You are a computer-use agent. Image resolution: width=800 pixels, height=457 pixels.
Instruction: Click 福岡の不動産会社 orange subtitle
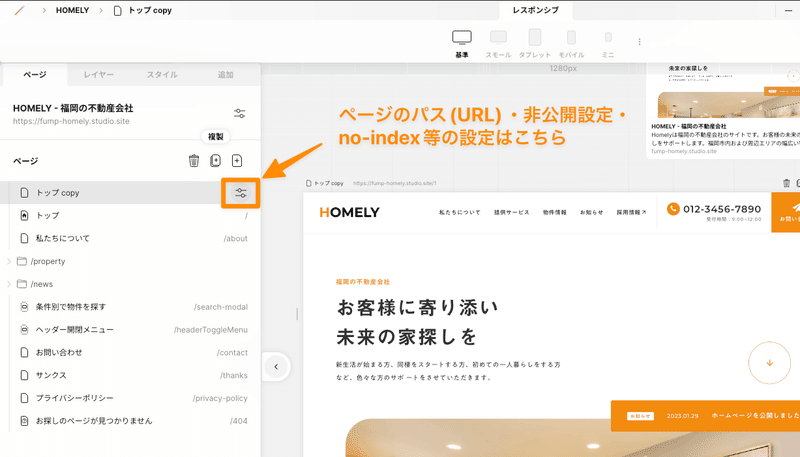coord(363,282)
